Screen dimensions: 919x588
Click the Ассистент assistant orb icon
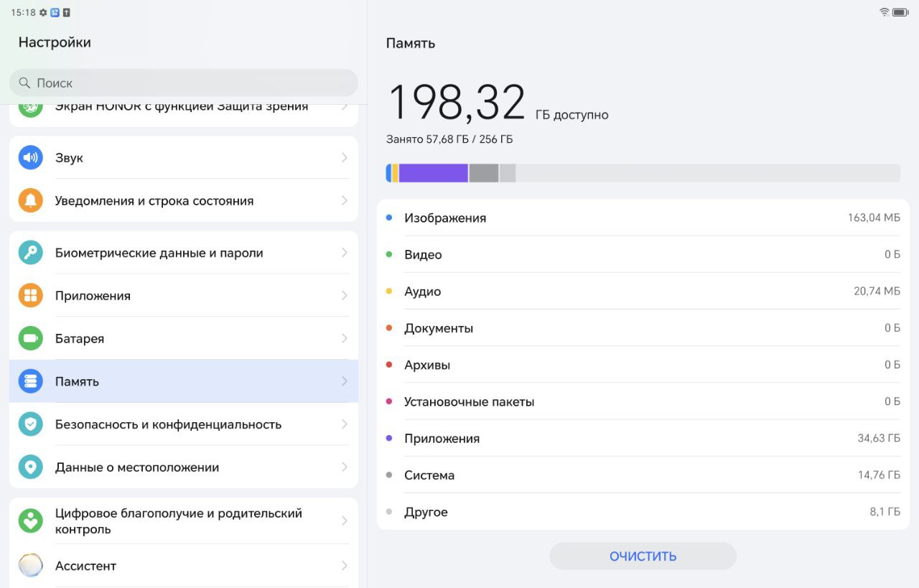point(30,566)
